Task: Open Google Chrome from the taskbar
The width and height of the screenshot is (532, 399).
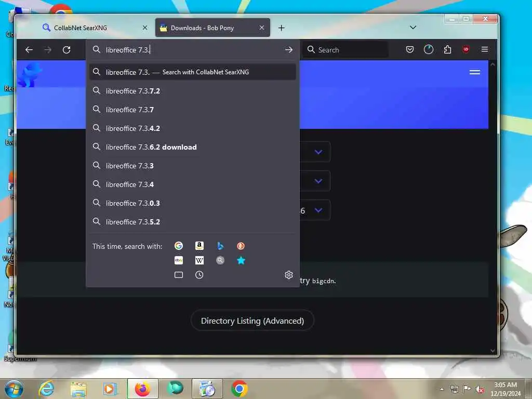Action: point(239,389)
